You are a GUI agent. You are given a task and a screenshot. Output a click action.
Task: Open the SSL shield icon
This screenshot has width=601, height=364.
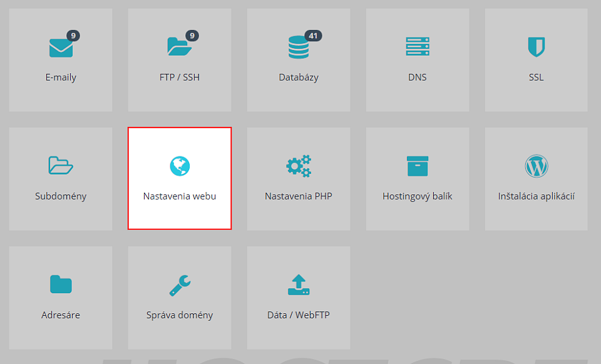tap(537, 47)
